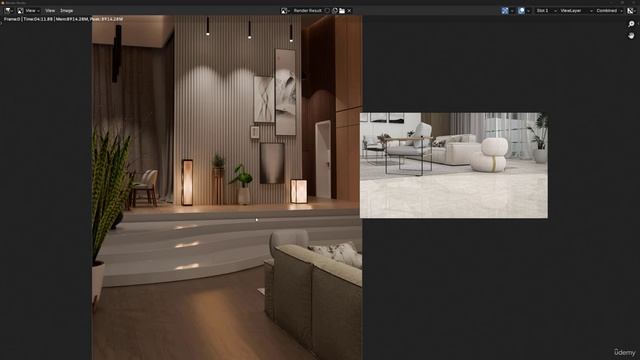Unlink the image with the X icon
Screen dimensions: 640x360
coord(349,11)
